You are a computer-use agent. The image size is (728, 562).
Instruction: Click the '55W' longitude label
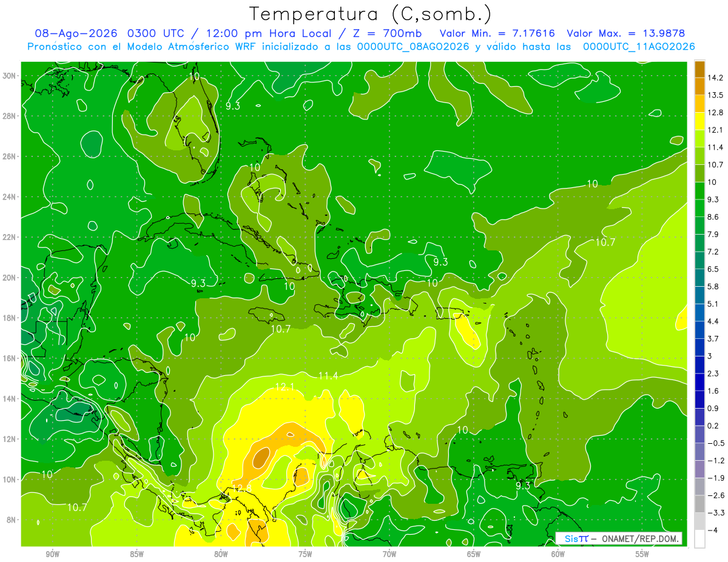(642, 554)
